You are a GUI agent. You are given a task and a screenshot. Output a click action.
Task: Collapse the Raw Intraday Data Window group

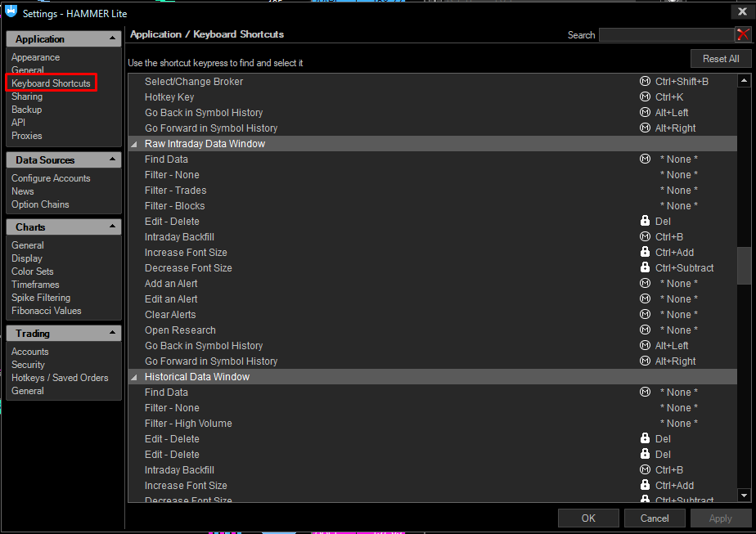[134, 144]
